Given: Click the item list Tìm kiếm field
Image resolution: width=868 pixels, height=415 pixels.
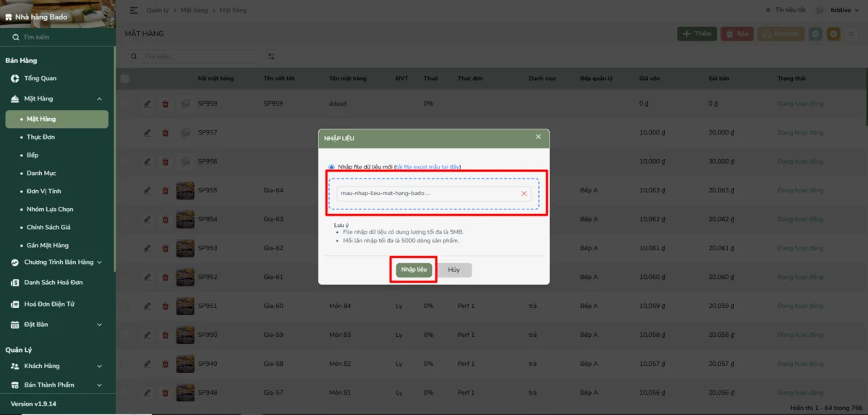Looking at the screenshot, I should coord(194,56).
